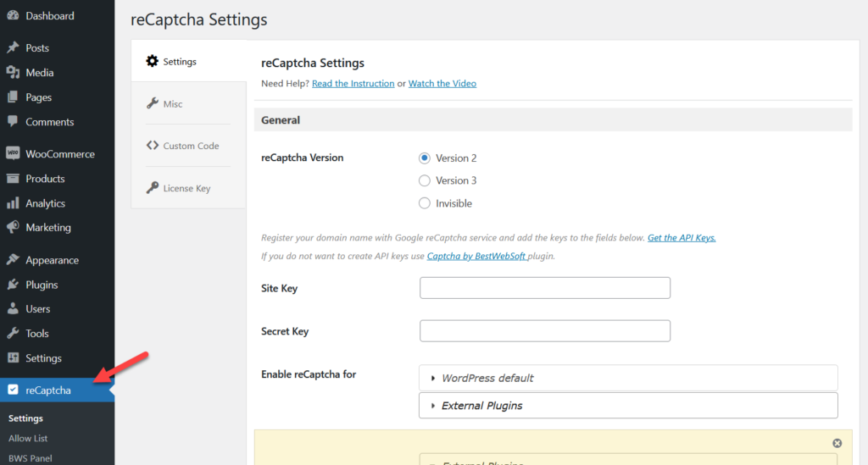Click the Settings sliders icon in sidebar

[13, 357]
